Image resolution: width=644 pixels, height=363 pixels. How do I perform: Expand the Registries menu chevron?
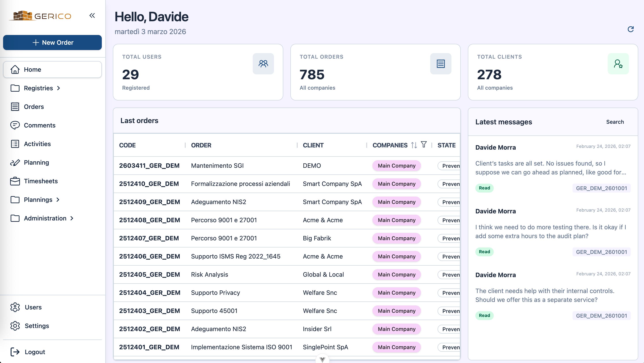(58, 88)
